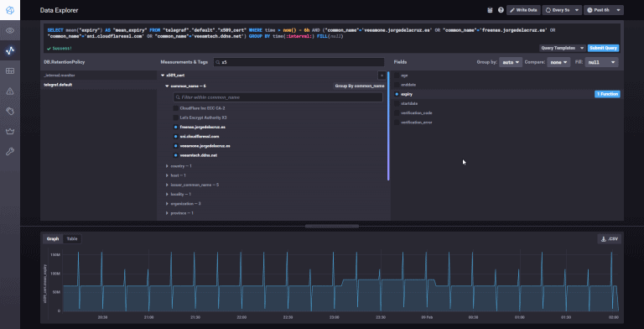
Task: Deselect sni.cloudflaressl.com tag value
Action: [176, 137]
